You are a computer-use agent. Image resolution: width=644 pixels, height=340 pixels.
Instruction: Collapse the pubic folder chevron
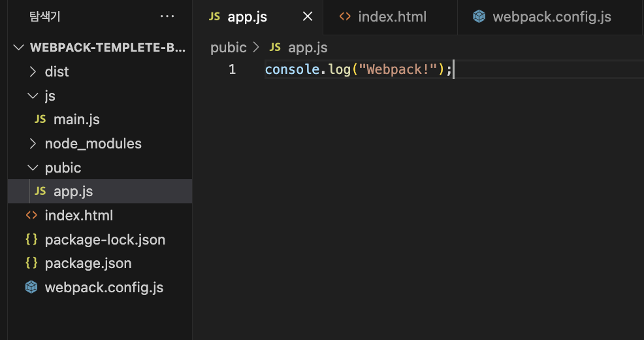[x=33, y=168]
